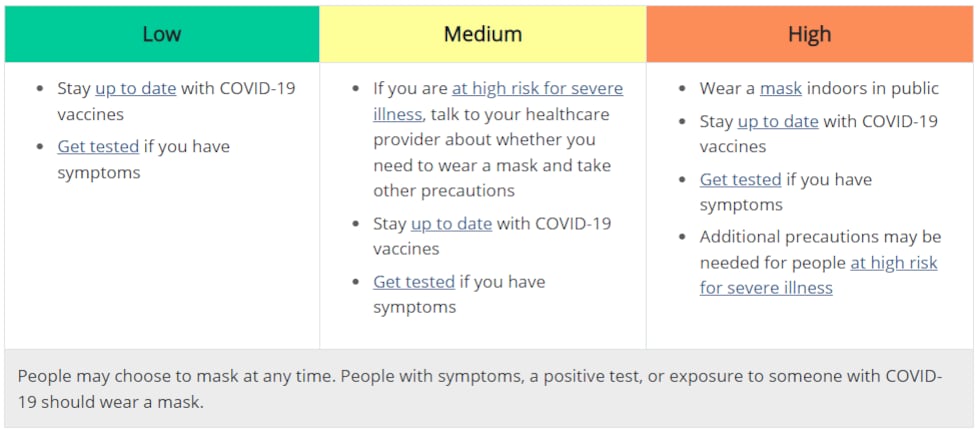Follow 'at high risk for severe' link in Medium column
This screenshot has width=980, height=433.
click(x=538, y=89)
